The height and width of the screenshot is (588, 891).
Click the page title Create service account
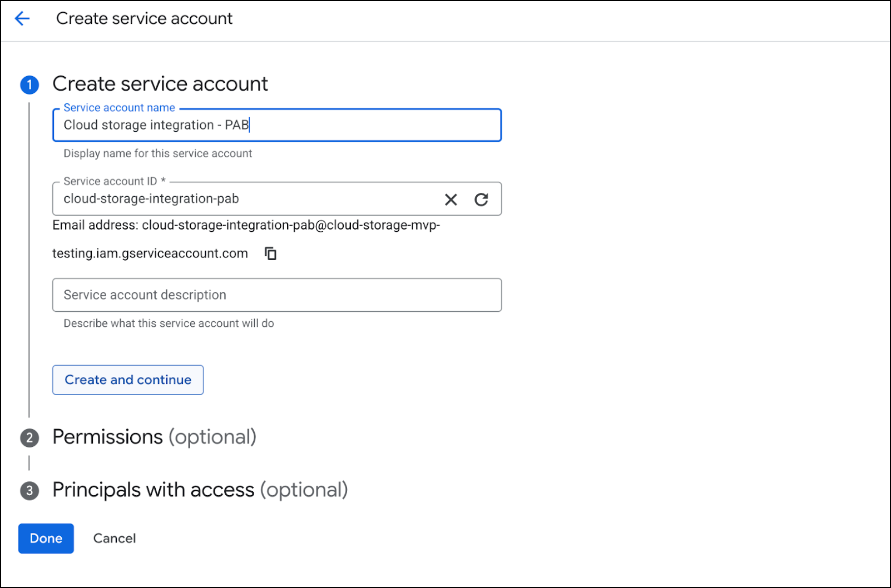pyautogui.click(x=144, y=19)
